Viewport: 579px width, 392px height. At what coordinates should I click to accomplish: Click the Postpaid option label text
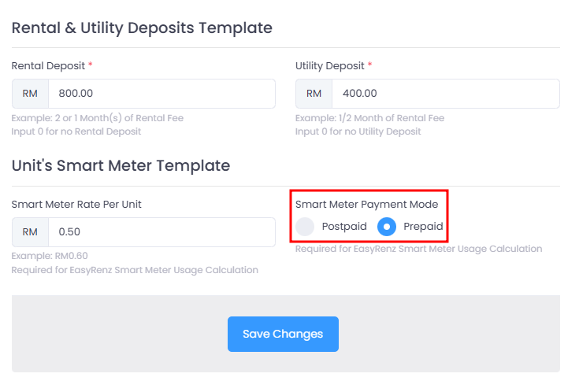click(x=344, y=226)
